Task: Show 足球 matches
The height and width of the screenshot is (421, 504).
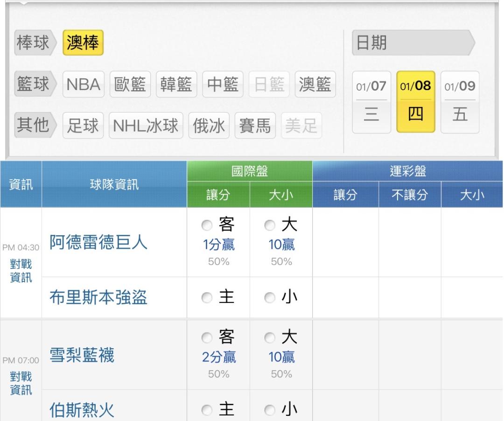Action: point(84,126)
